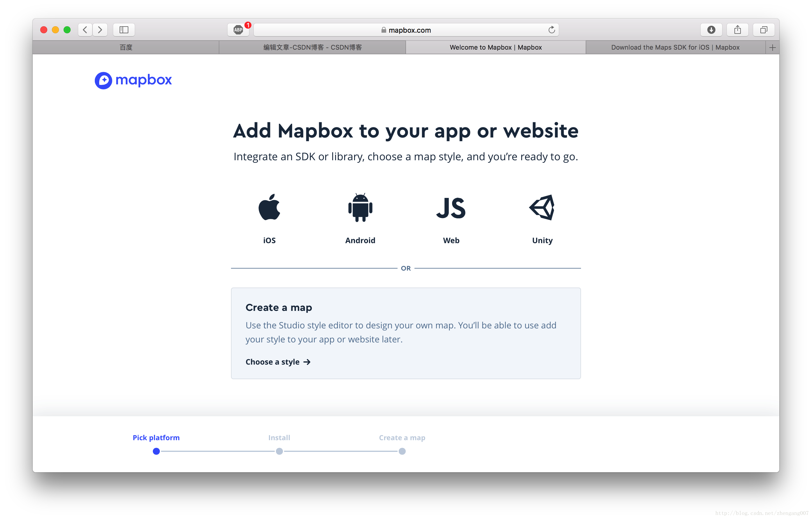Select the iOS Apple logo icon
The width and height of the screenshot is (812, 519).
(269, 207)
